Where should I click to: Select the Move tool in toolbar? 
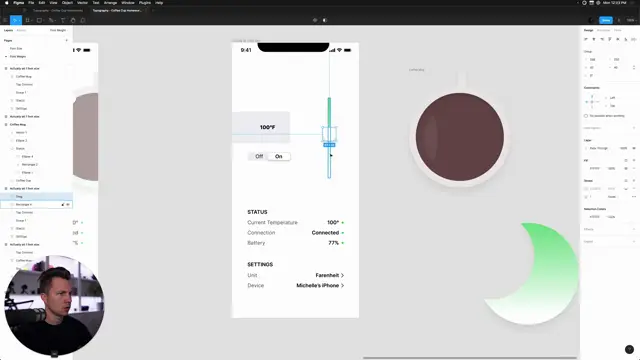(x=15, y=20)
